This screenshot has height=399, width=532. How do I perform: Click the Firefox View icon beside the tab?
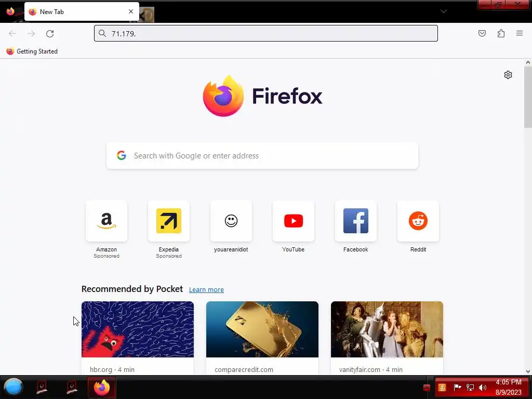tap(10, 11)
